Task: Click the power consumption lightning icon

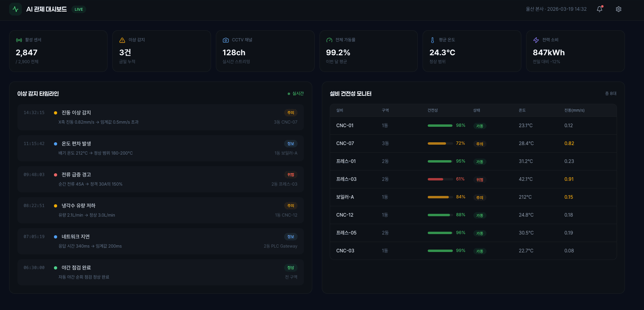Action: click(x=536, y=40)
